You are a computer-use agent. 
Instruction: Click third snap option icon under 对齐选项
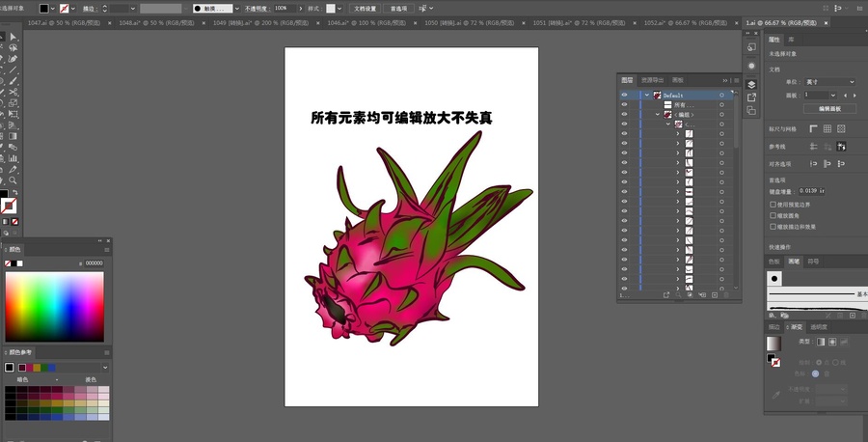pos(841,163)
